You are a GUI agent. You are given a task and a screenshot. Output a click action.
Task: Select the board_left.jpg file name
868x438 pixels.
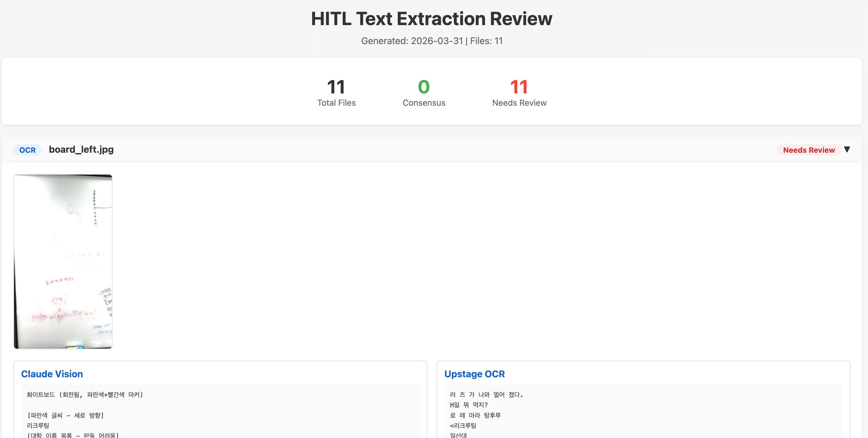pos(81,150)
